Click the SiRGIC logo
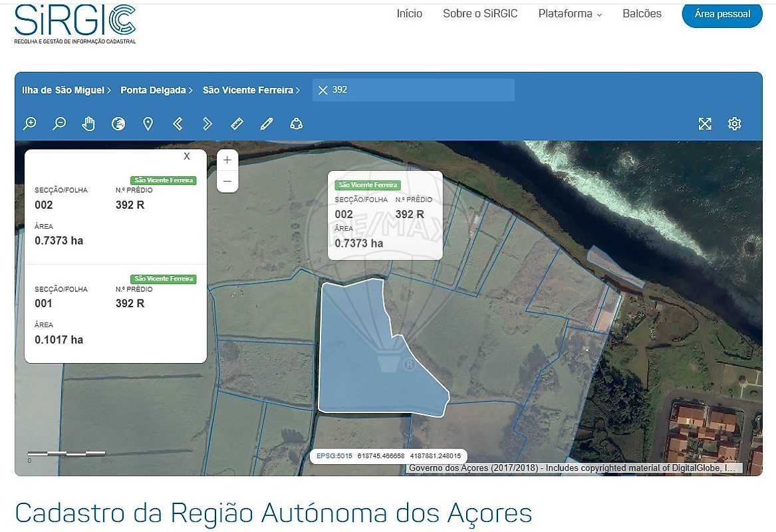The image size is (776, 532). tap(74, 24)
